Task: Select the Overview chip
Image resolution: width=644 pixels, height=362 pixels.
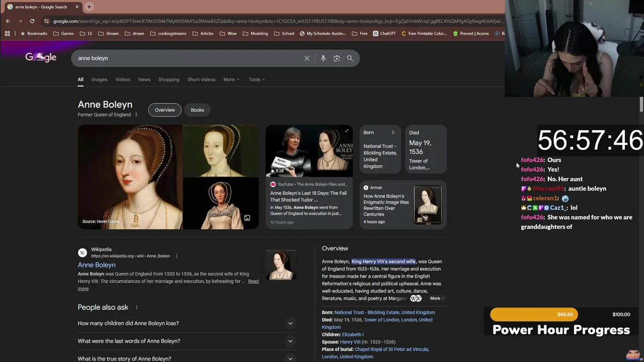Action: pyautogui.click(x=165, y=110)
